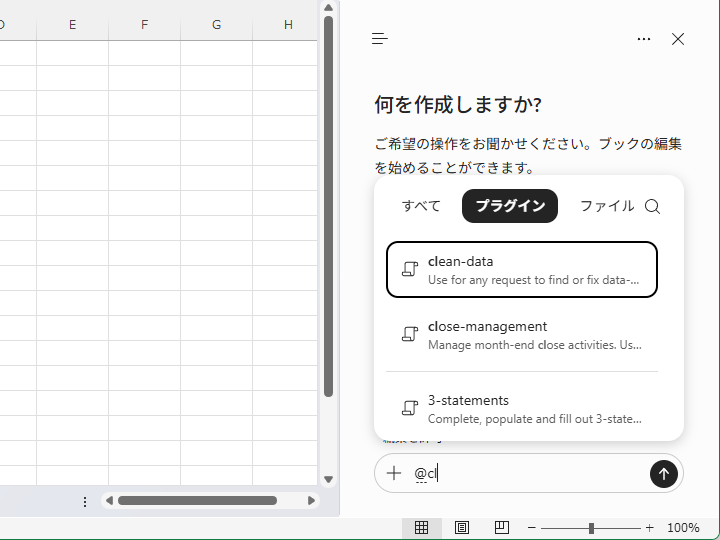Viewport: 720px width, 540px height.
Task: Select column G header
Action: 216,25
